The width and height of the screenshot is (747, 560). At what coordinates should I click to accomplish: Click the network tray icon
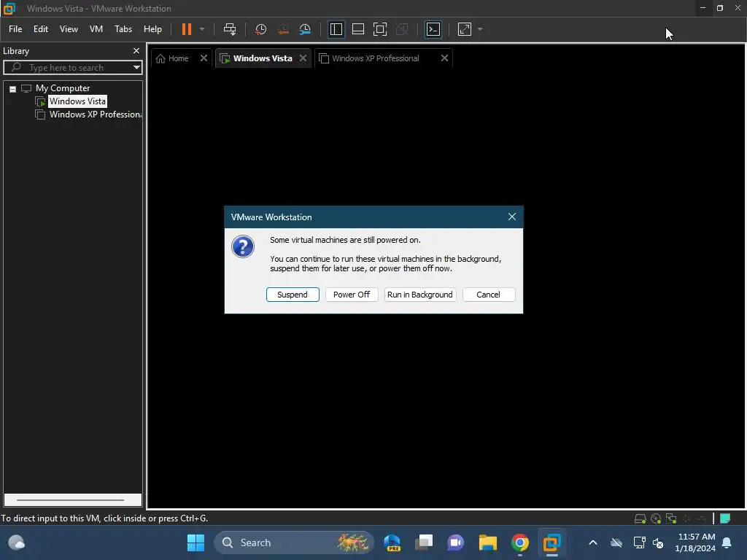[639, 542]
